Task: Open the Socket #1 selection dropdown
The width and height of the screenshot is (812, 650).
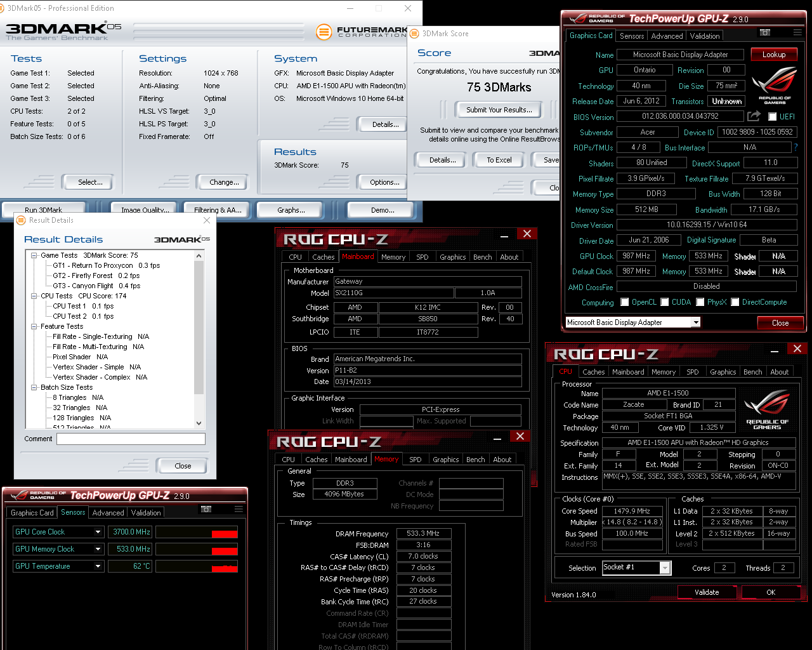Action: [x=665, y=568]
